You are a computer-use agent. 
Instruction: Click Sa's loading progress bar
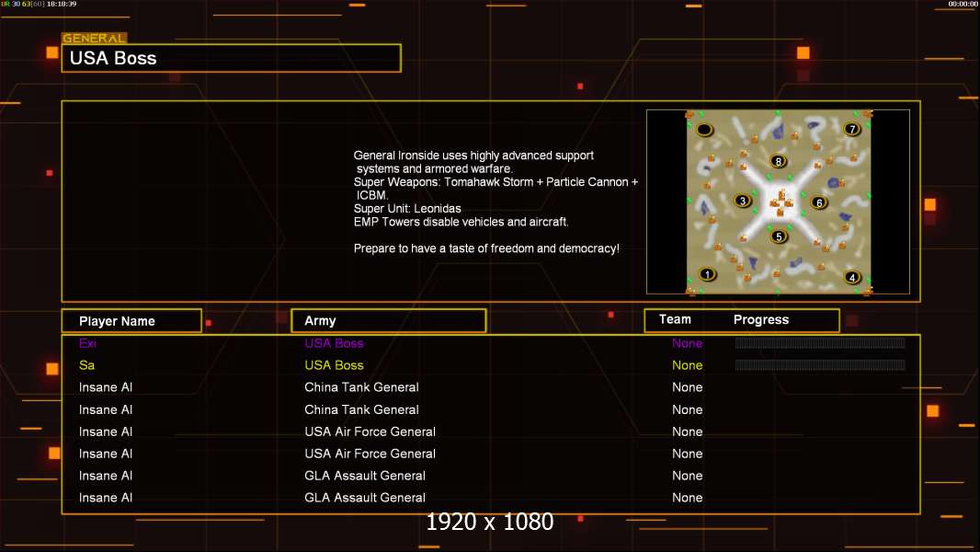click(820, 364)
